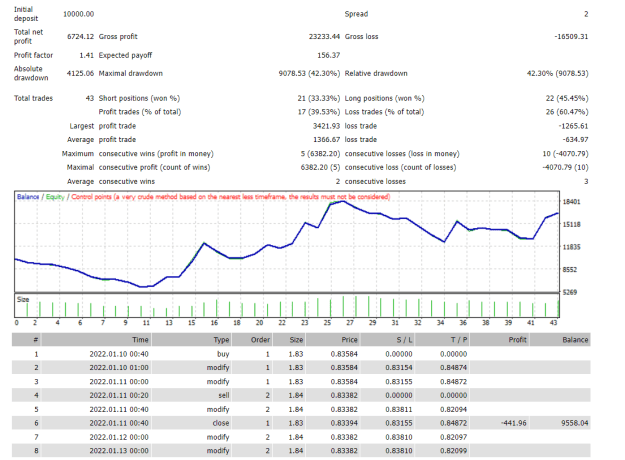This screenshot has height=460, width=625.
Task: Click trade number 43 on chart axis
Action: click(553, 322)
